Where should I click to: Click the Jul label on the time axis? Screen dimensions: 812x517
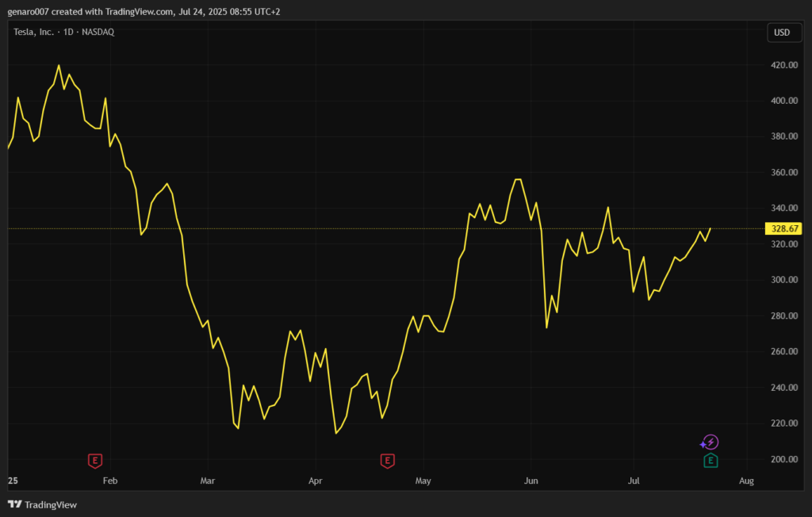pos(634,481)
